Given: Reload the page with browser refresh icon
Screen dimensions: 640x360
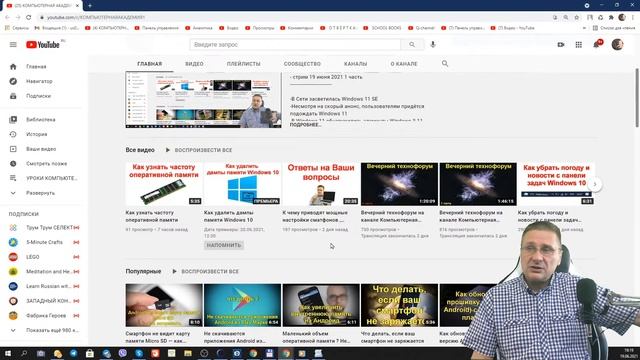Looking at the screenshot, I should click(x=29, y=17).
